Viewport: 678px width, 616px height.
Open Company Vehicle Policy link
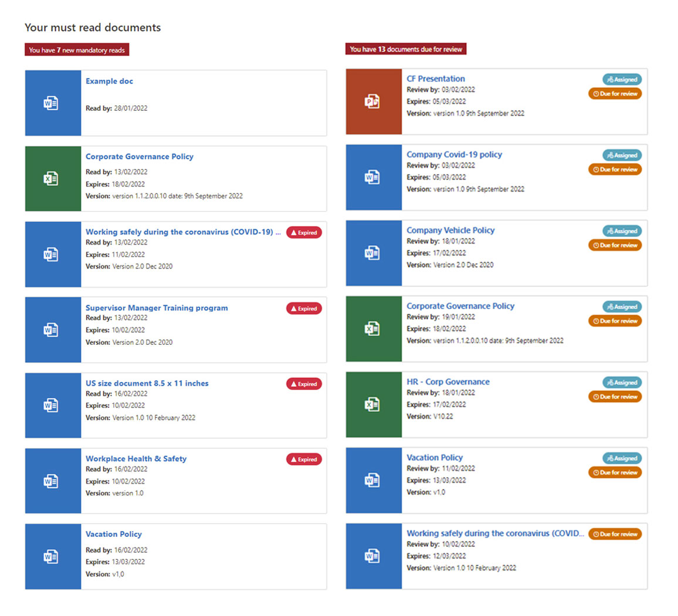point(450,230)
